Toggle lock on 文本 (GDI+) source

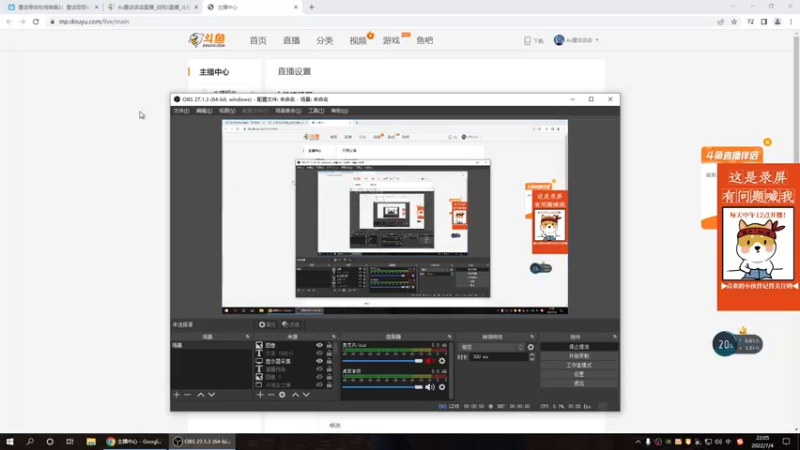point(329,353)
